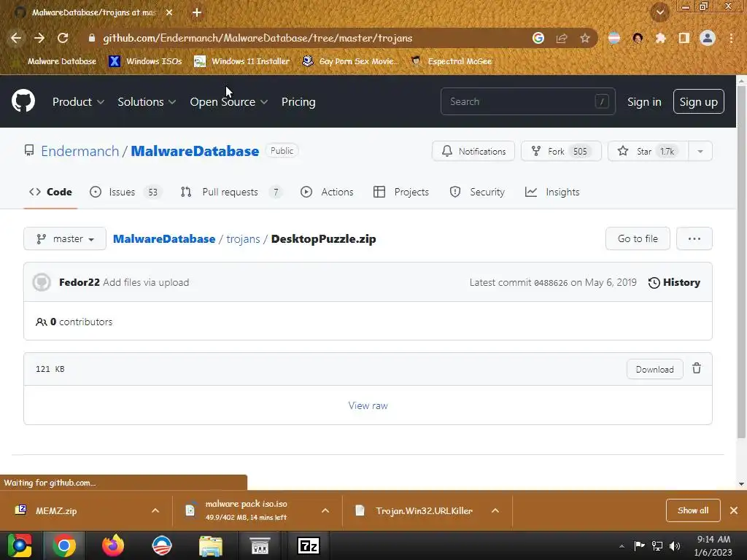Open the Chrome side panel icon
Screen dimensions: 747x560
point(684,38)
